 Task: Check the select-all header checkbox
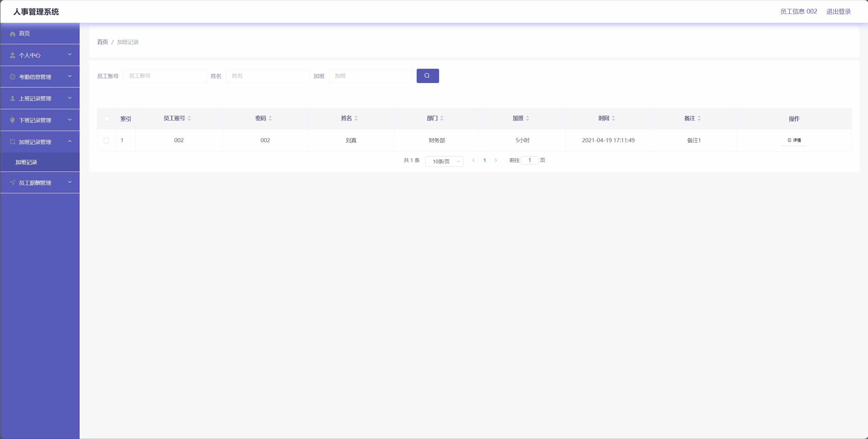pyautogui.click(x=107, y=119)
